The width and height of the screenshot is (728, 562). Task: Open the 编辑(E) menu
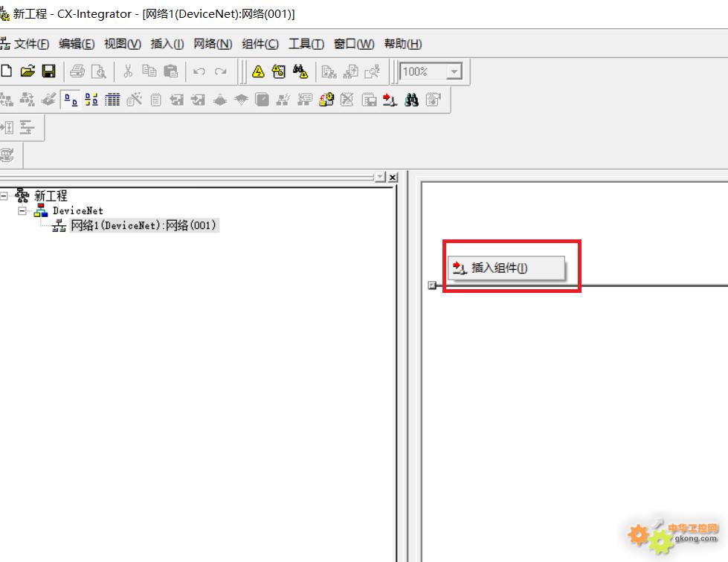pos(77,44)
